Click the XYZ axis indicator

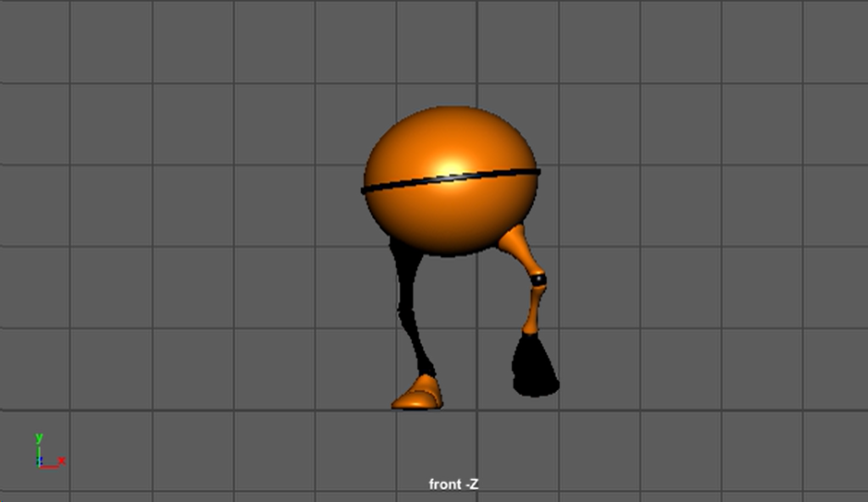[49, 450]
